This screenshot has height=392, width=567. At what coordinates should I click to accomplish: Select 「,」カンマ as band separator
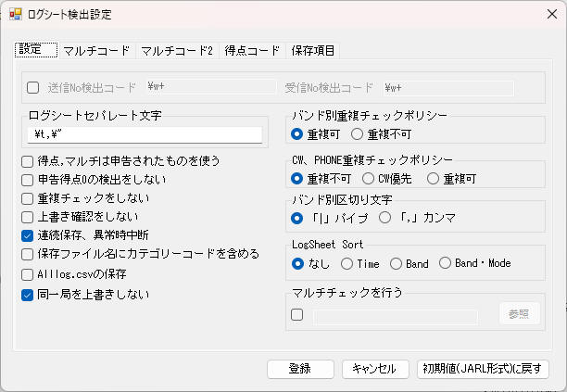384,218
